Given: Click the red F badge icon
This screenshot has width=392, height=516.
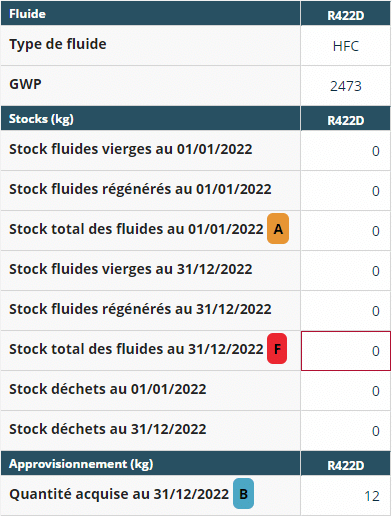Looking at the screenshot, I should pos(277,349).
